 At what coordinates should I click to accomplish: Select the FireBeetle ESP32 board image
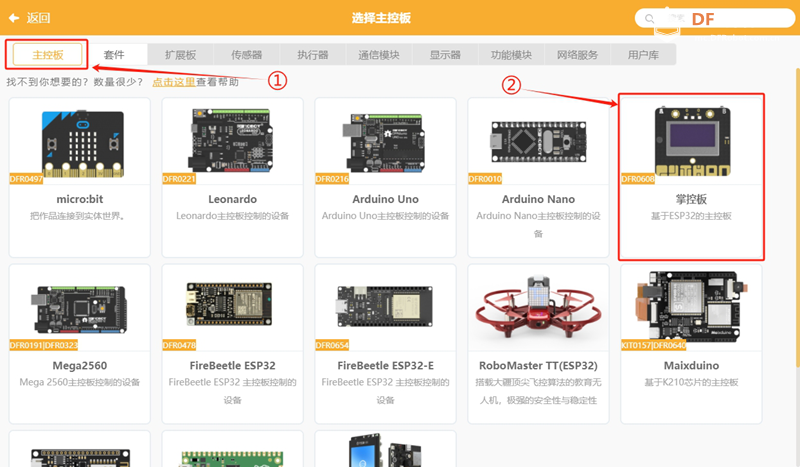pos(229,304)
